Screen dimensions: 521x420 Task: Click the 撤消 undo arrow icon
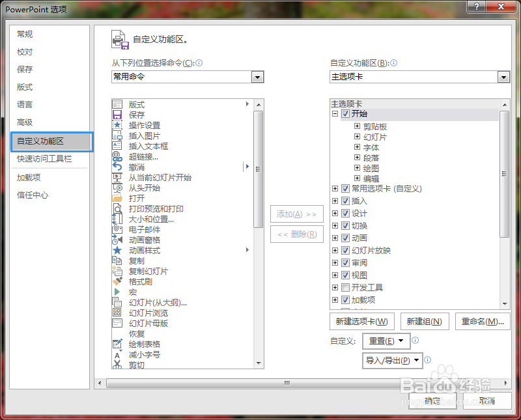pos(117,167)
